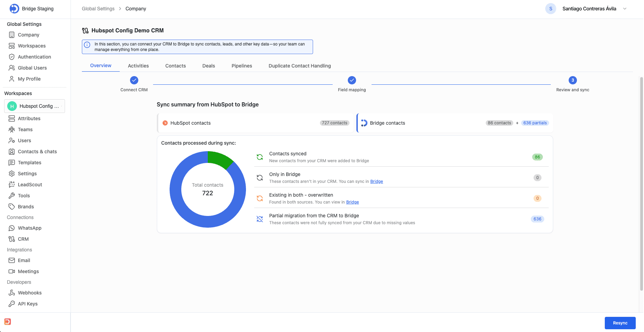
Task: Click the API Keys key icon
Action: pyautogui.click(x=12, y=304)
